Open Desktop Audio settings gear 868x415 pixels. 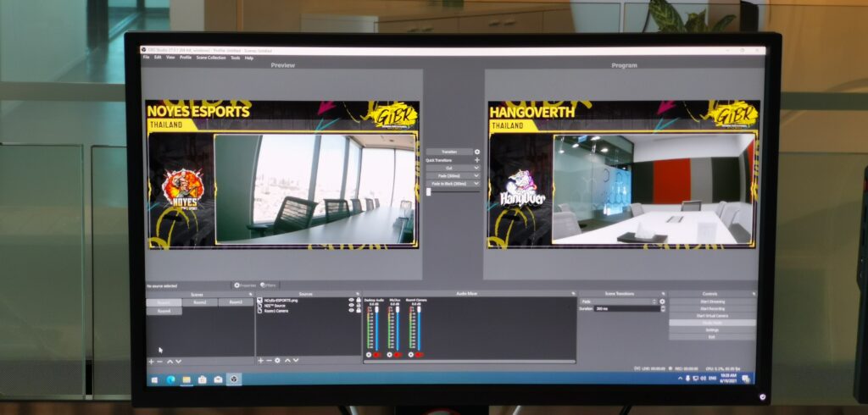tap(370, 354)
